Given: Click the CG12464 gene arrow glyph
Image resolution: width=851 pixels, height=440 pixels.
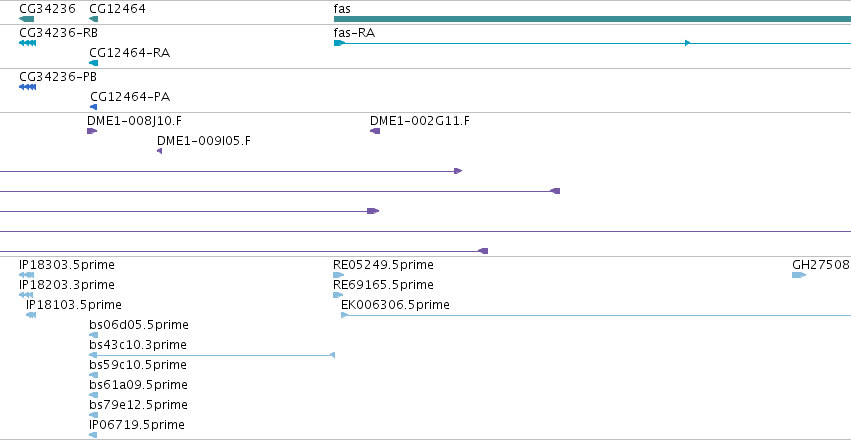Looking at the screenshot, I should [93, 19].
